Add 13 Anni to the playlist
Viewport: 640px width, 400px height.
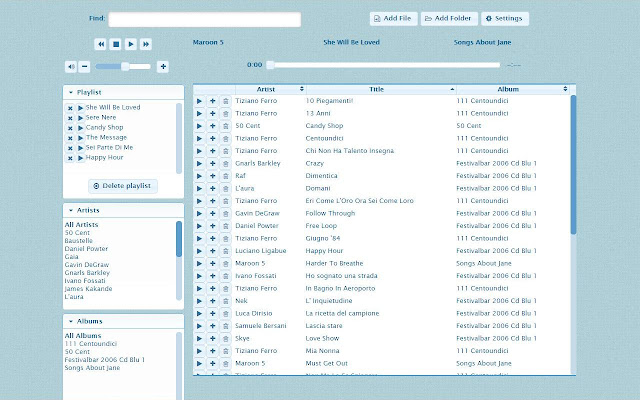click(212, 114)
